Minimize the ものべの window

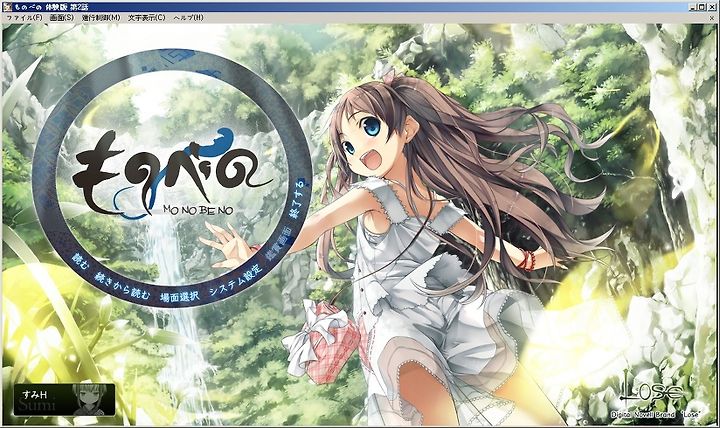(x=693, y=7)
